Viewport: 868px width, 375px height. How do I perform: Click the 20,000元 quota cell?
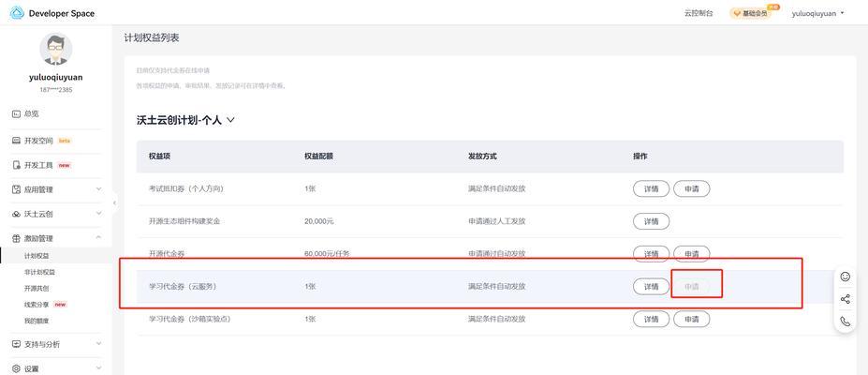[319, 221]
